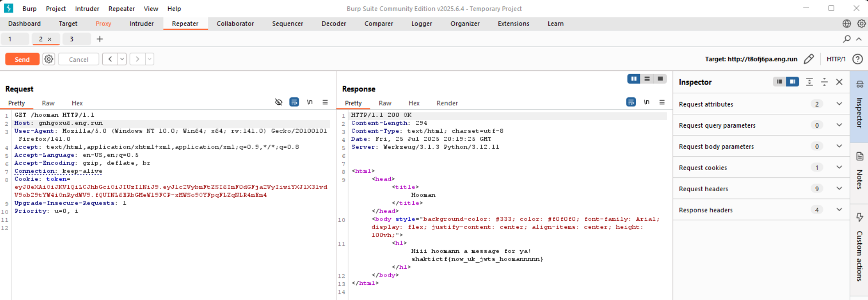Click the Burp Suite logo icon

pos(9,8)
